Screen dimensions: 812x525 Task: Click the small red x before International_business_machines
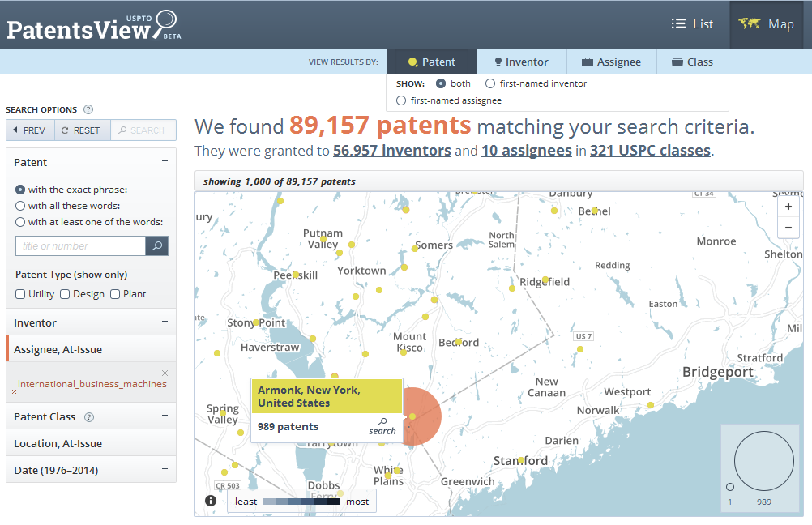pos(14,392)
